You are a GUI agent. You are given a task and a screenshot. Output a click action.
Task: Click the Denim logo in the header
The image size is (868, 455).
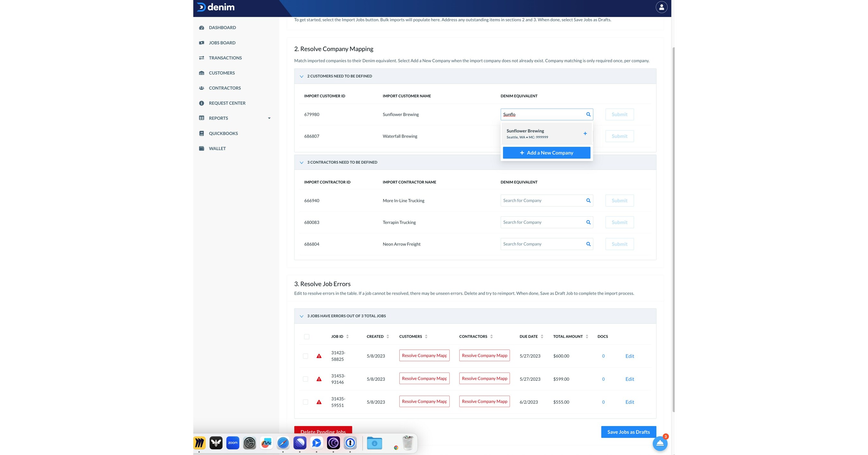(x=216, y=7)
